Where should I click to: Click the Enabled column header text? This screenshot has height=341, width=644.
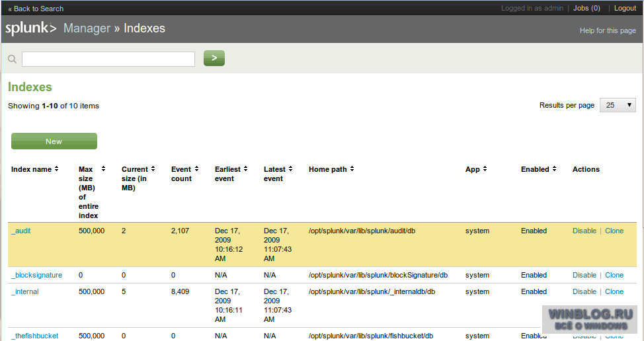(x=535, y=169)
